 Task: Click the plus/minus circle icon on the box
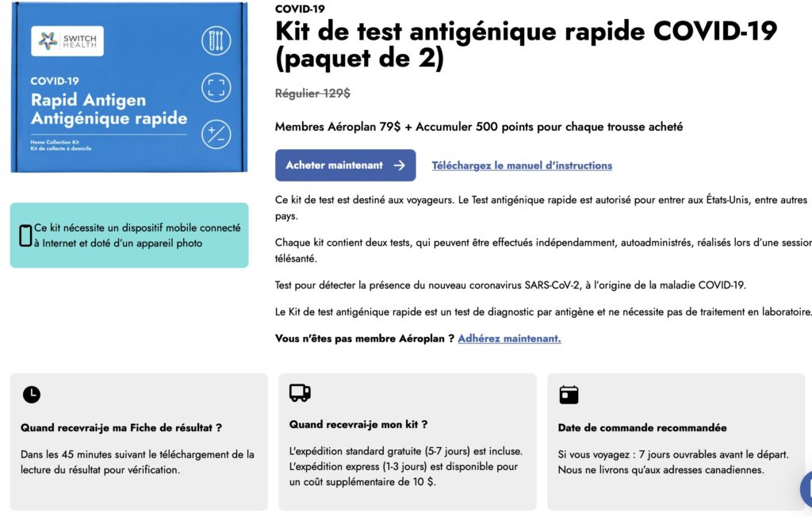215,134
